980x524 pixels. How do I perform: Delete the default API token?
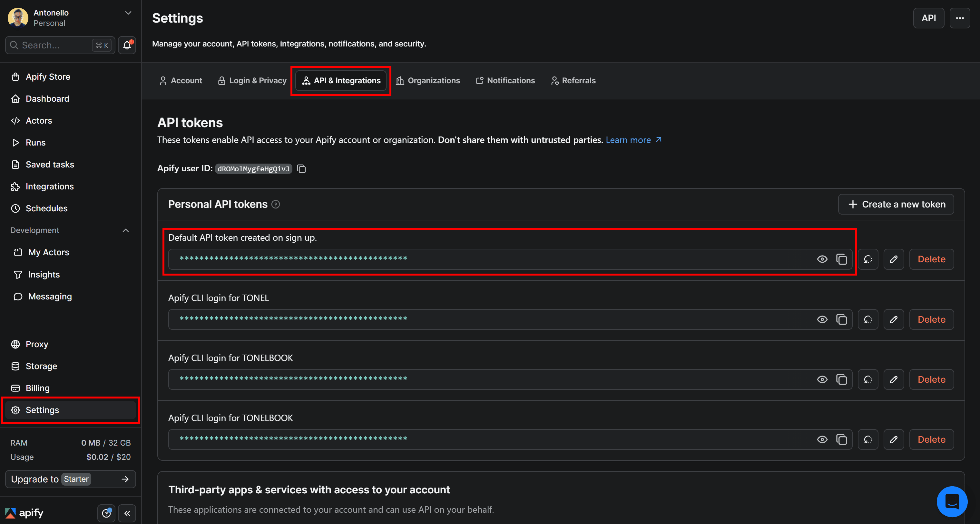point(931,259)
